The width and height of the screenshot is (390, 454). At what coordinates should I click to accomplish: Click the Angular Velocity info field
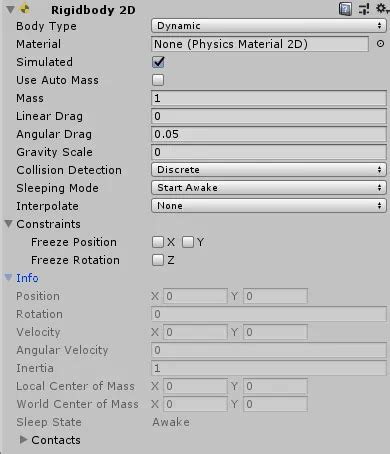(x=269, y=350)
